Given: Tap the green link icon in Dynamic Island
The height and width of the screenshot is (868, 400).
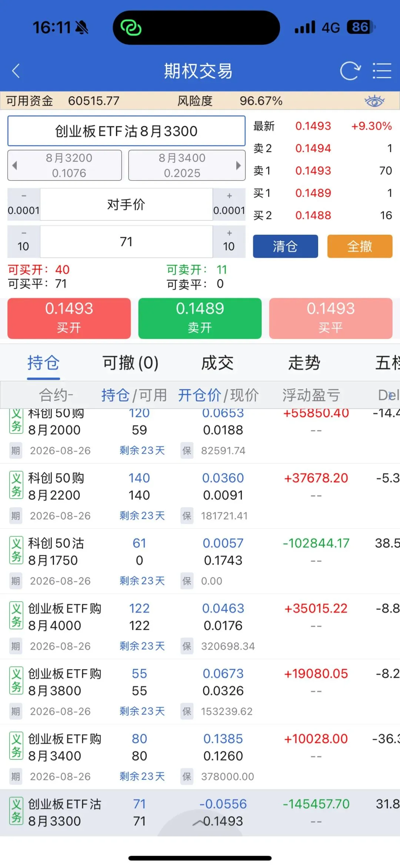Looking at the screenshot, I should coord(131,27).
